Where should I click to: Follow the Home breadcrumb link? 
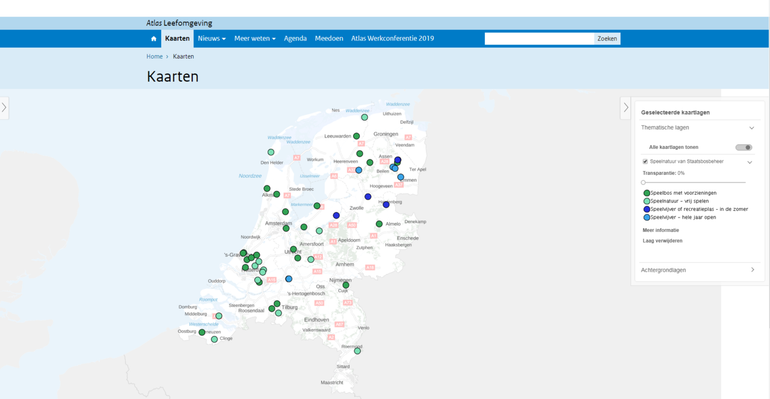154,56
